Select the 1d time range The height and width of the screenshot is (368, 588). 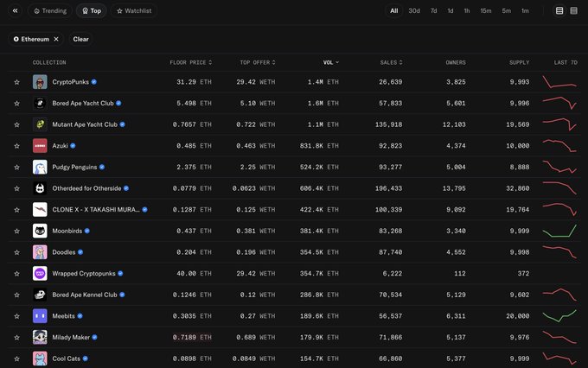451,11
